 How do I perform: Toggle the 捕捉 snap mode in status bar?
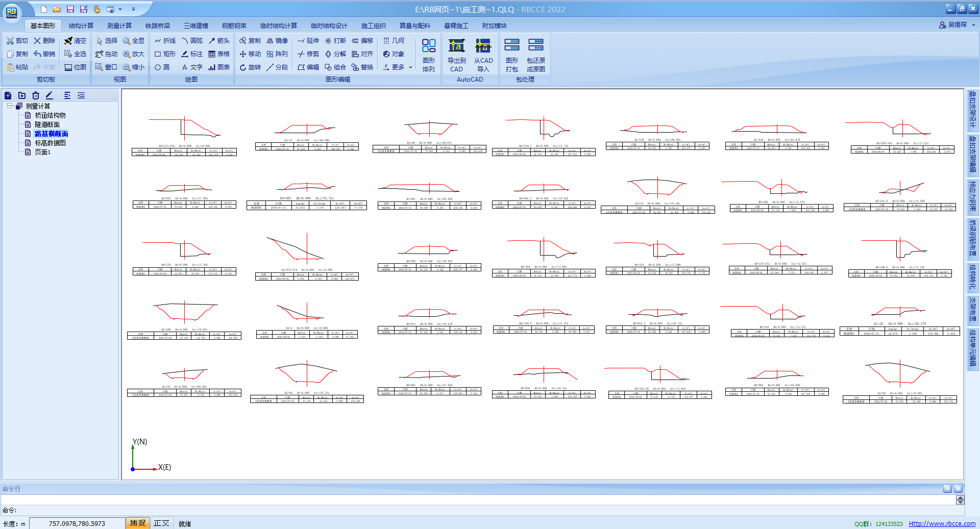(138, 523)
